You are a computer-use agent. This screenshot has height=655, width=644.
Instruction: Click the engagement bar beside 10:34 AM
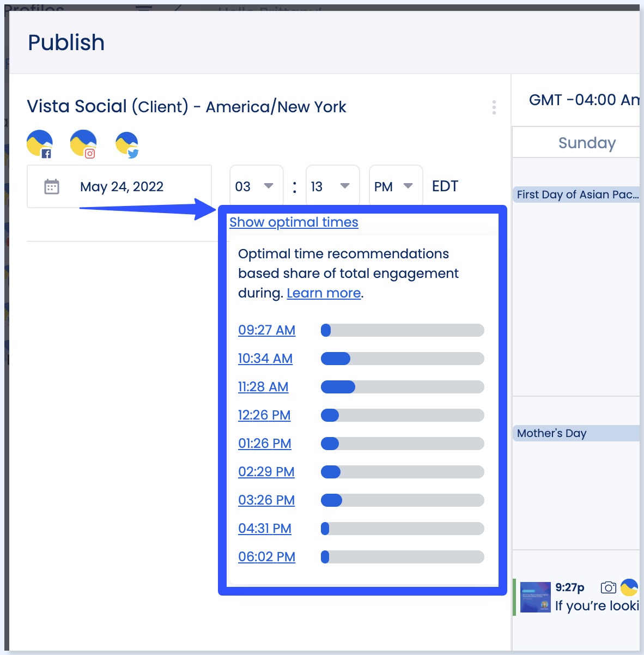click(402, 359)
